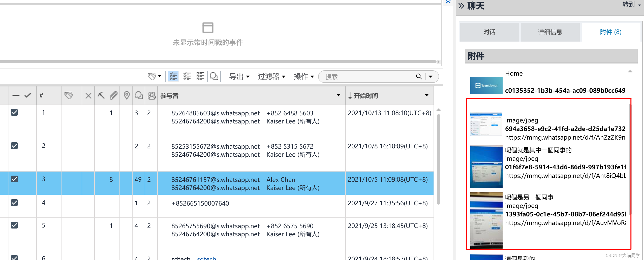Select the highlighted conversation list view icon
The image size is (644, 260).
pyautogui.click(x=173, y=76)
